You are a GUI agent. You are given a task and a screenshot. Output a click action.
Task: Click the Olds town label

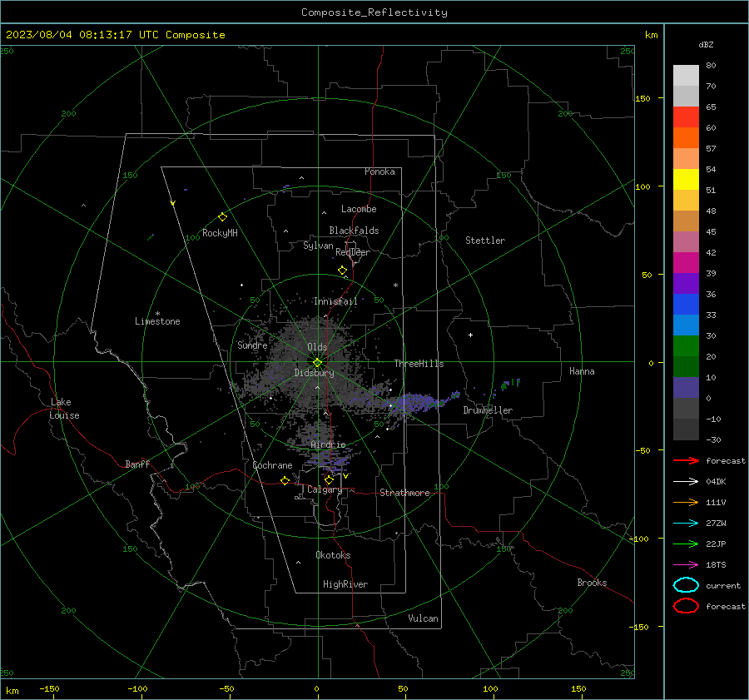click(317, 347)
